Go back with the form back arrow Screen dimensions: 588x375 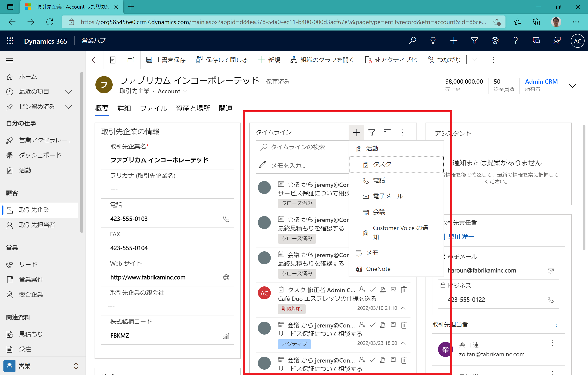coord(95,60)
